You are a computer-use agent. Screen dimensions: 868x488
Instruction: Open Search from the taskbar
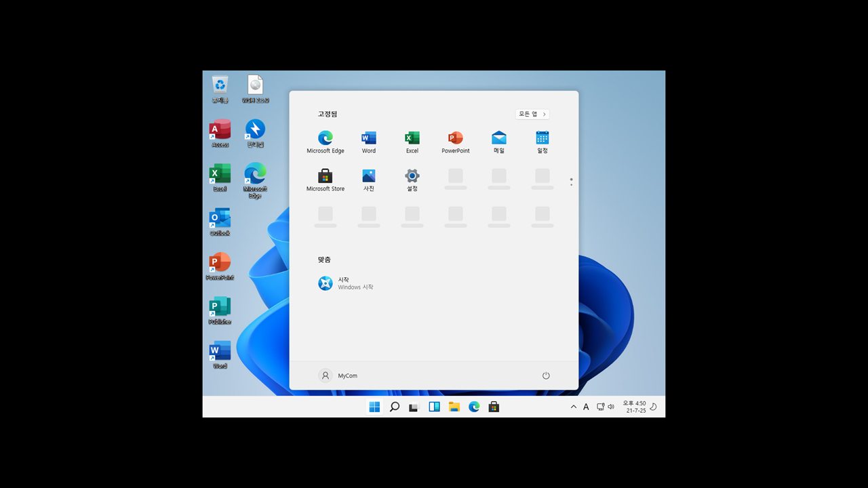394,407
